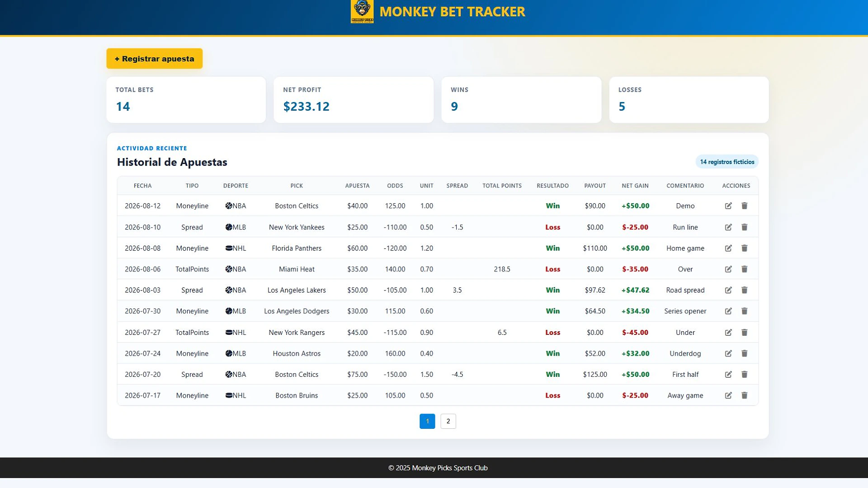Delete the Florida Panthers bet
868x488 pixels.
pyautogui.click(x=745, y=249)
